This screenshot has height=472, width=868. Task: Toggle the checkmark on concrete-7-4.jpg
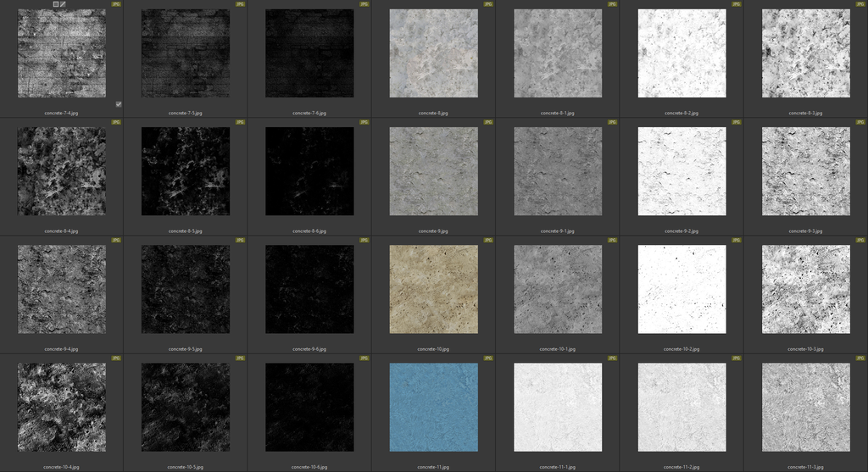point(119,104)
